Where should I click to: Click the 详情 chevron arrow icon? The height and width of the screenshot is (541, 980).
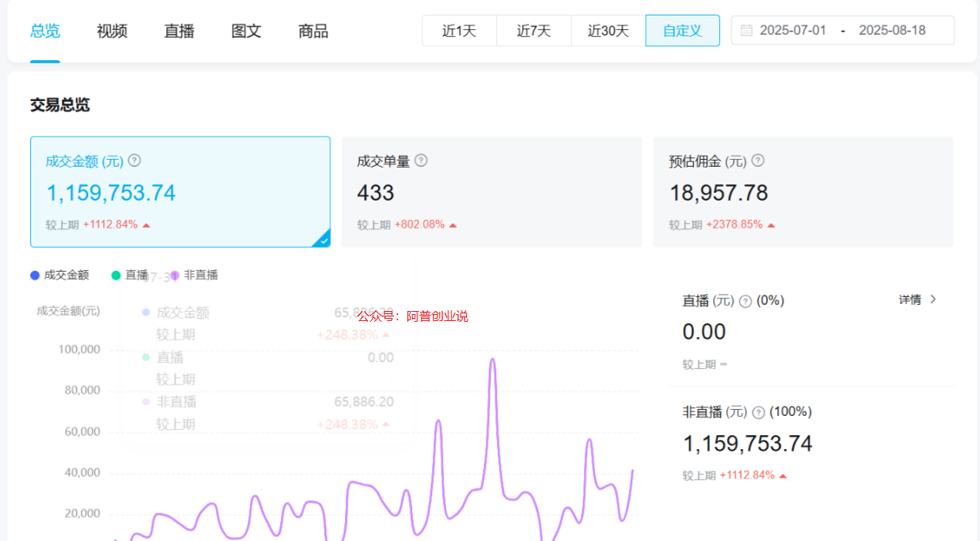pos(933,299)
